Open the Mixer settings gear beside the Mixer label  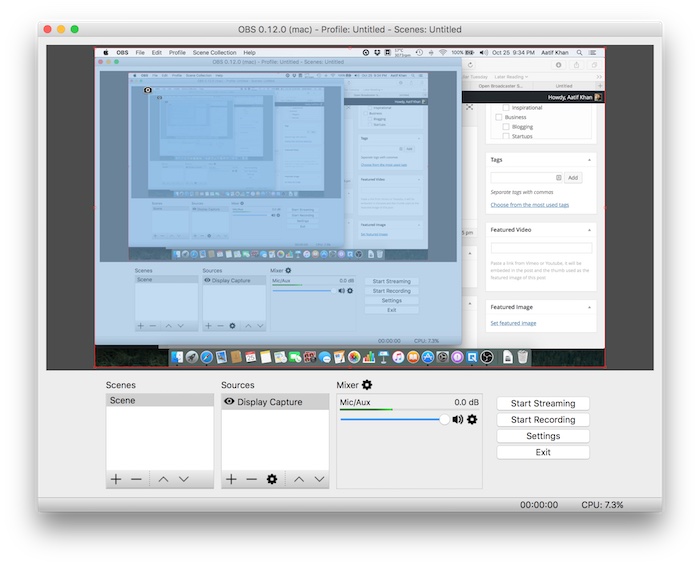(367, 385)
